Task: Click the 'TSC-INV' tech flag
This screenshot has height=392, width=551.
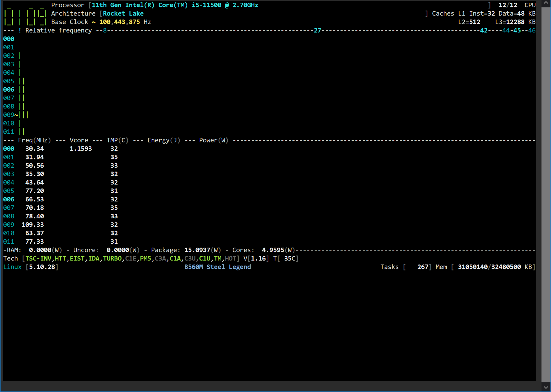Action: point(38,258)
